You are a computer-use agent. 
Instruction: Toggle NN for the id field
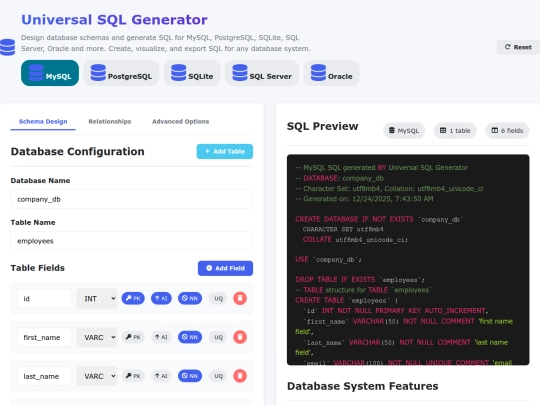point(190,298)
